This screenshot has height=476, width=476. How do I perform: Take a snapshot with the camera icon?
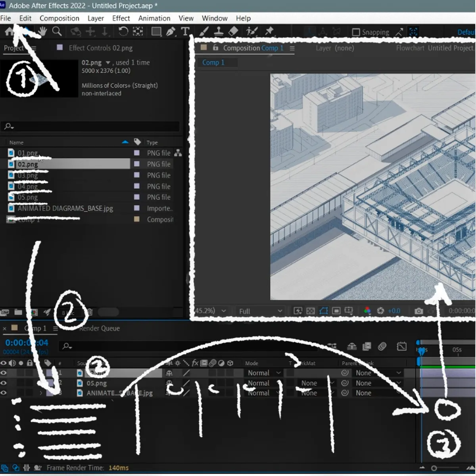418,311
